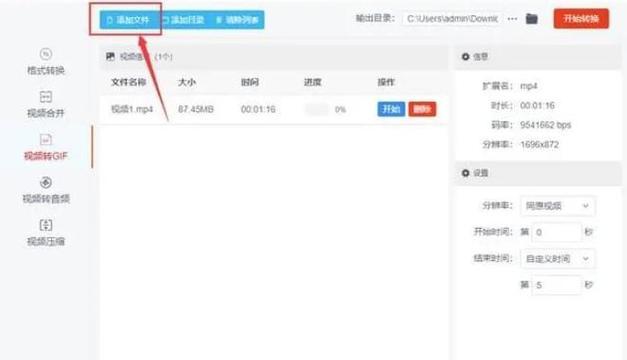This screenshot has width=627, height=360.
Task: Click the 添加文件 (Add file) button
Action: coord(128,20)
